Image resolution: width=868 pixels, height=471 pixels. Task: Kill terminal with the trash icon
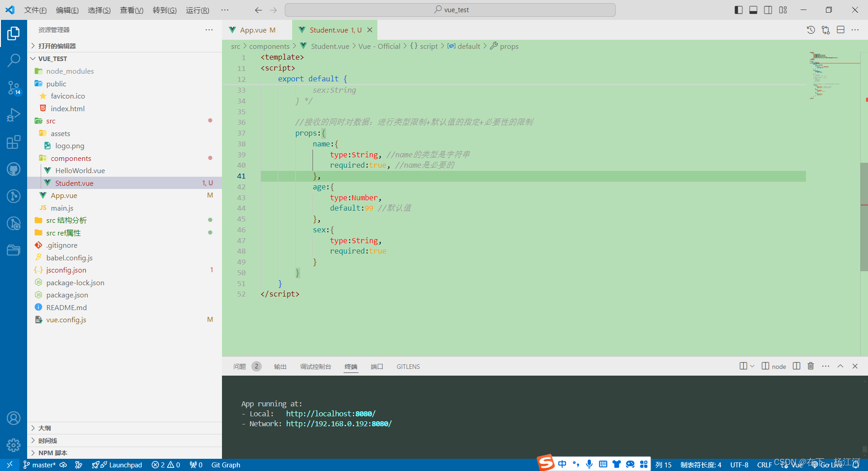811,366
